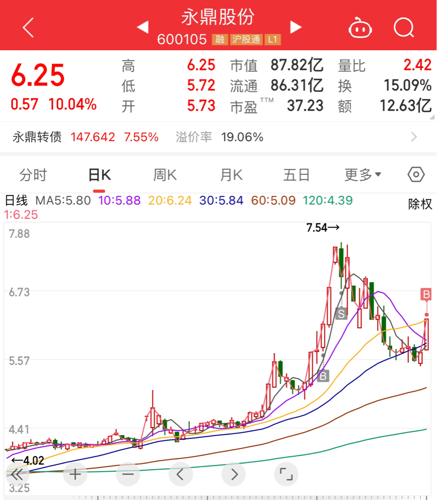Zoom in chart with plus button
This screenshot has height=500, width=437.
75,474
